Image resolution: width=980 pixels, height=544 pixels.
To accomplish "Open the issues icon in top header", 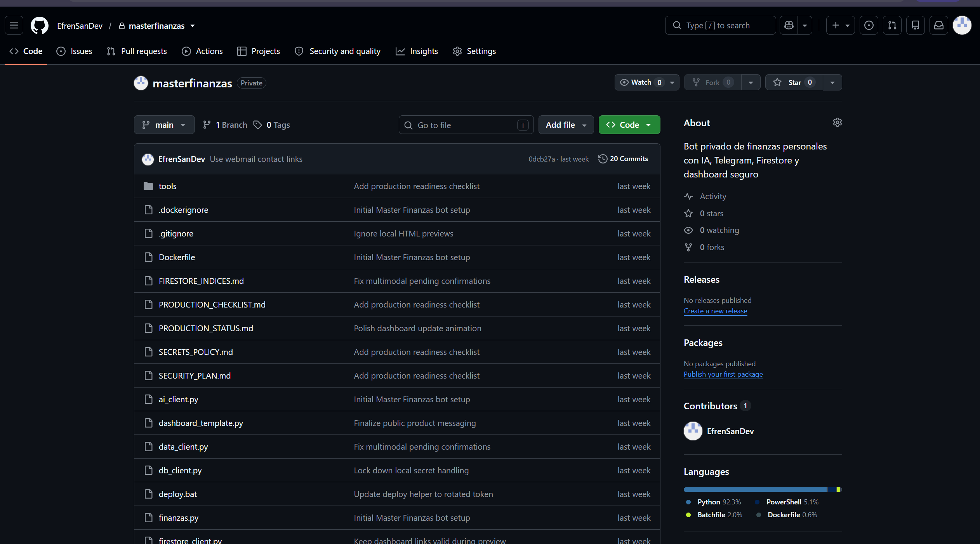I will pos(869,26).
